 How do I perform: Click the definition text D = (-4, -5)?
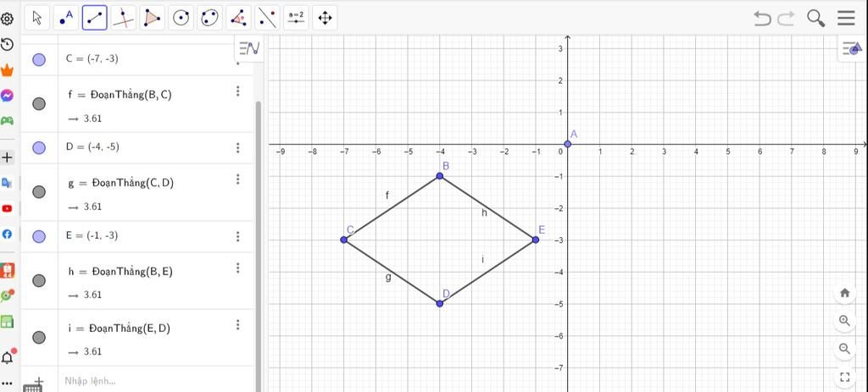click(92, 147)
